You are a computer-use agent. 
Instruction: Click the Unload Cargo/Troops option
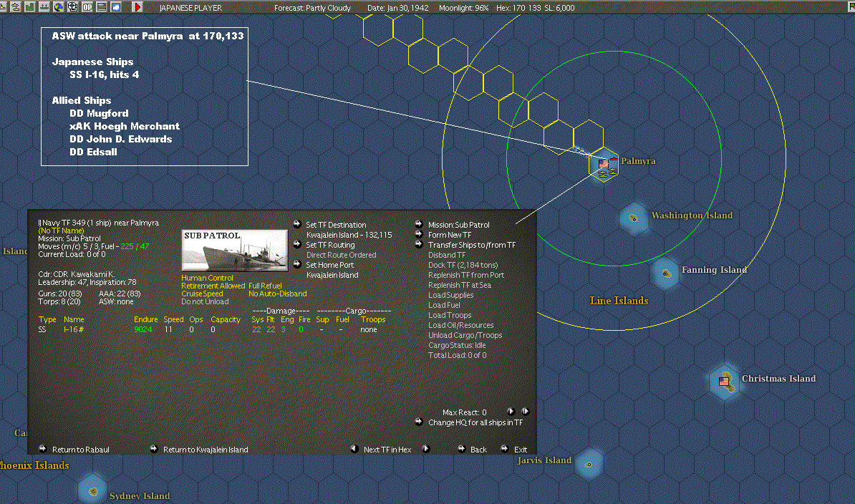pos(465,335)
